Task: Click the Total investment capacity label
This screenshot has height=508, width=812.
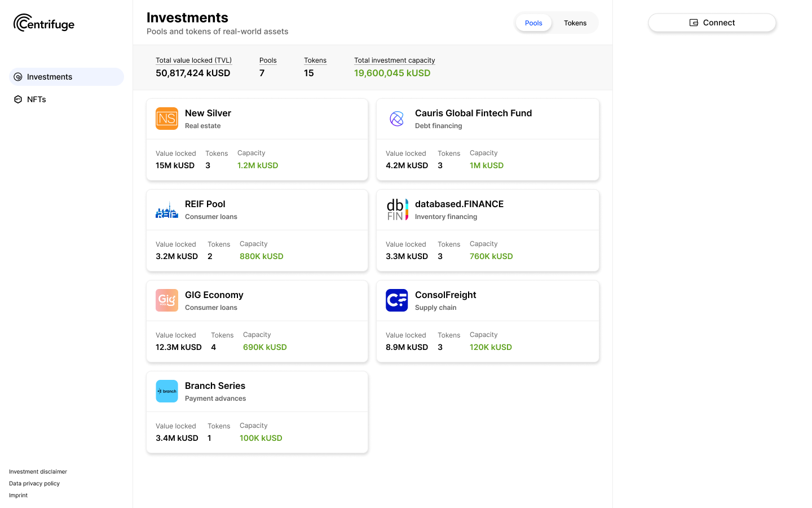Action: click(395, 60)
